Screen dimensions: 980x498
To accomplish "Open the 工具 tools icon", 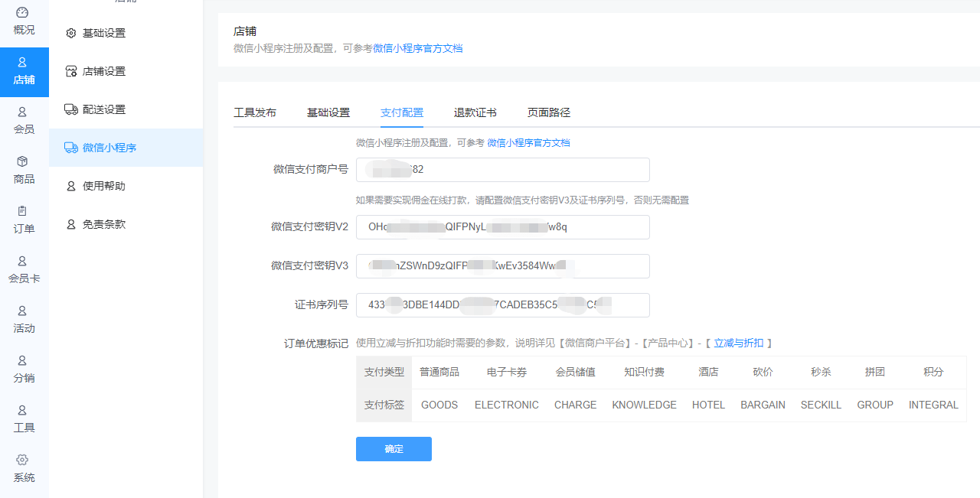I will [x=22, y=410].
